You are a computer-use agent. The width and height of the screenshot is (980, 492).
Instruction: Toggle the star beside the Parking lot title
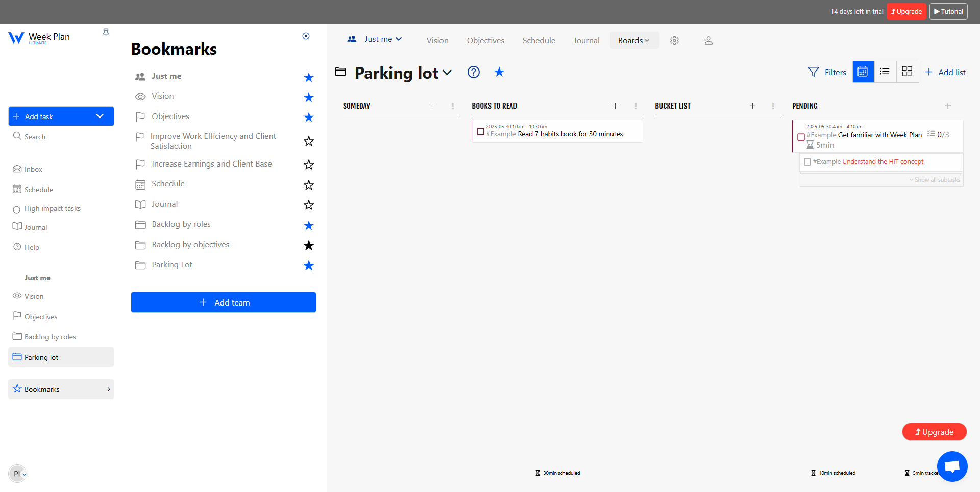(x=499, y=72)
